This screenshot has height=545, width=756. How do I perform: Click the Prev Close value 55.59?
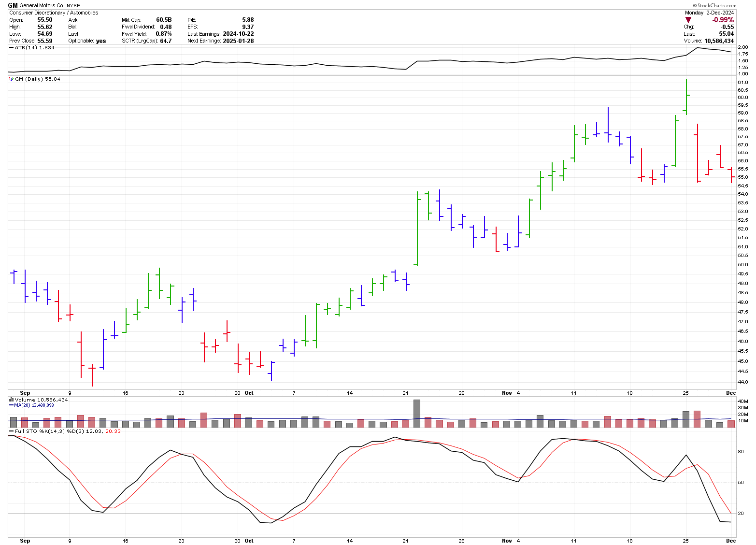coord(45,41)
